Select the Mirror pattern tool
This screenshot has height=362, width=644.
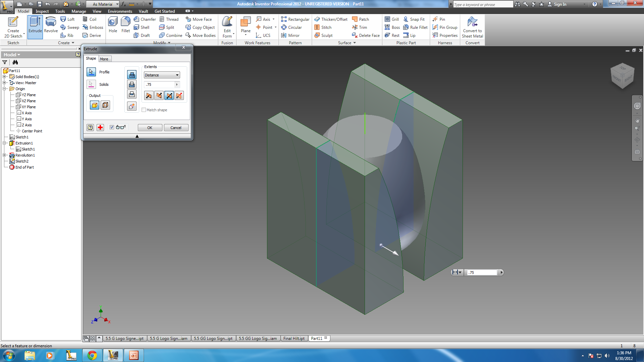pyautogui.click(x=290, y=36)
